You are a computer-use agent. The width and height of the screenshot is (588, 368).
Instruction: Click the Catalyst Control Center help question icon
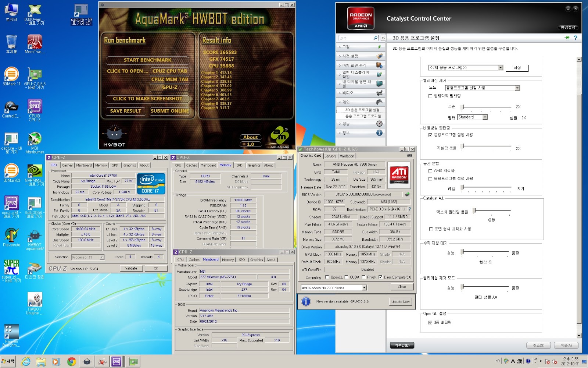click(x=576, y=38)
